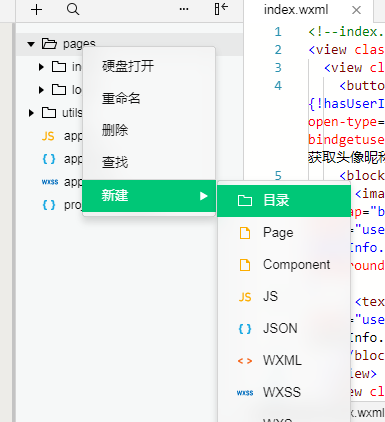The width and height of the screenshot is (385, 422).
Task: Click the 'open-type' attribute in code
Action: point(343,122)
